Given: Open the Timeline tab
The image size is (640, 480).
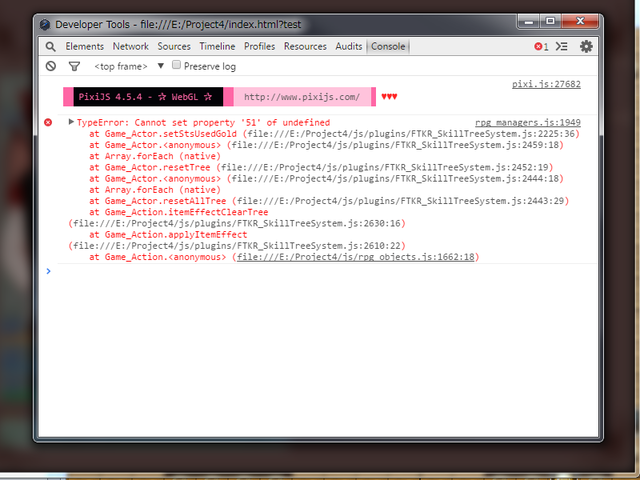Looking at the screenshot, I should click(x=217, y=47).
